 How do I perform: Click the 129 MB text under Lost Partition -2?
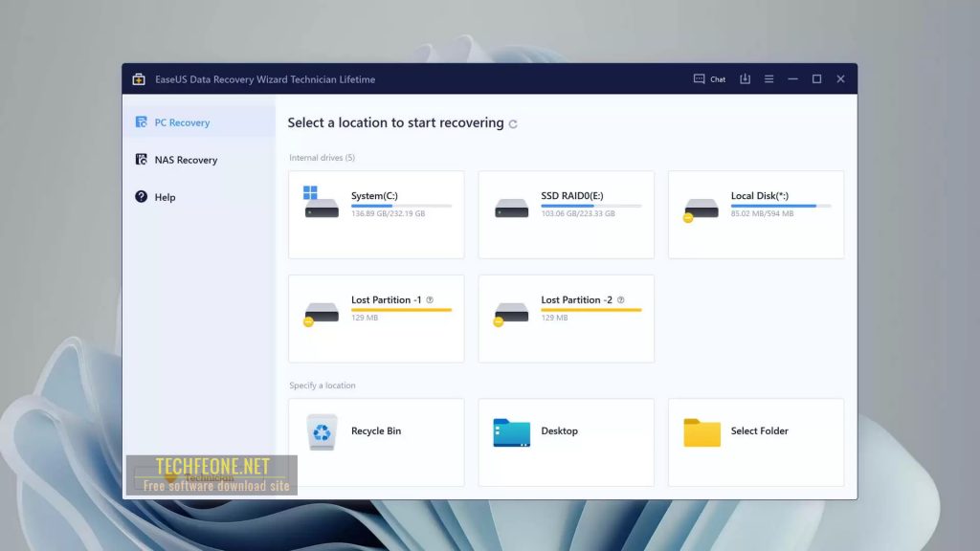(x=554, y=318)
